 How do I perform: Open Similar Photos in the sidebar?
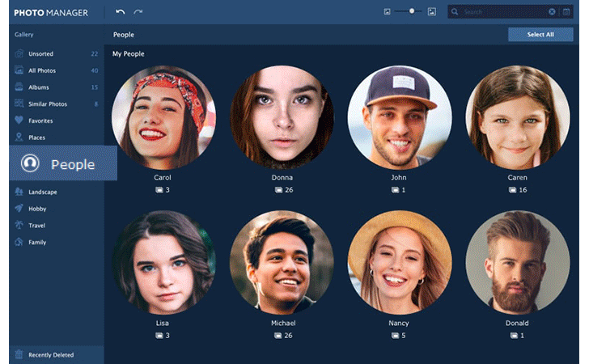[x=57, y=104]
